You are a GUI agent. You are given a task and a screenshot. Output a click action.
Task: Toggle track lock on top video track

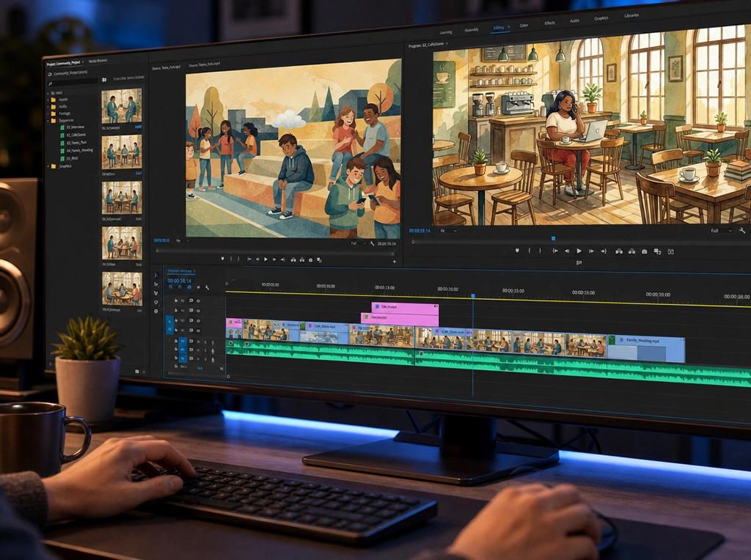[x=176, y=300]
